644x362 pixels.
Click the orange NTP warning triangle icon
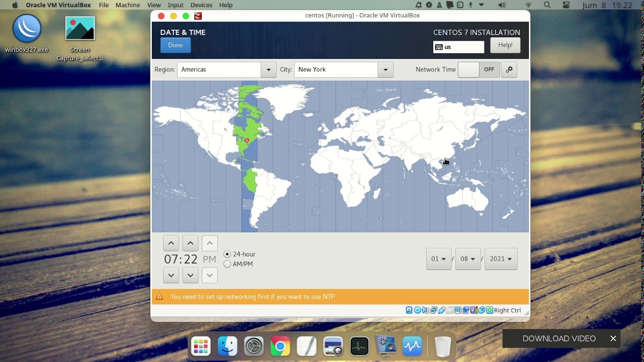point(159,297)
